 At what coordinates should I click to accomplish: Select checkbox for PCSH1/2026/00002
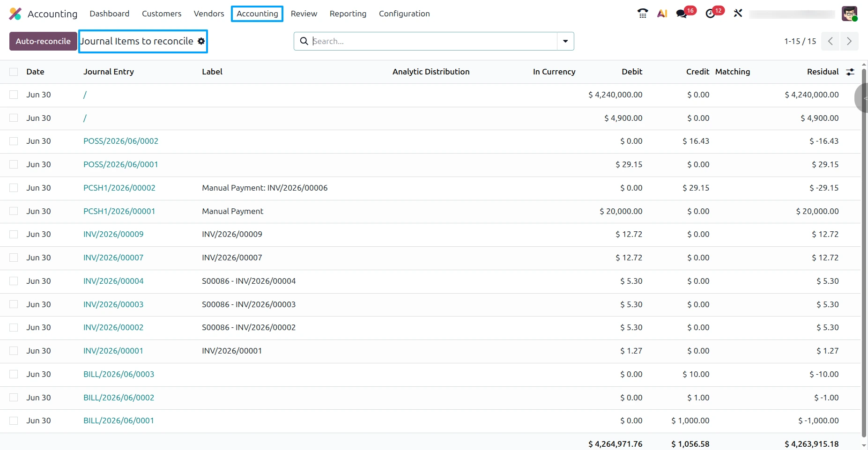14,188
